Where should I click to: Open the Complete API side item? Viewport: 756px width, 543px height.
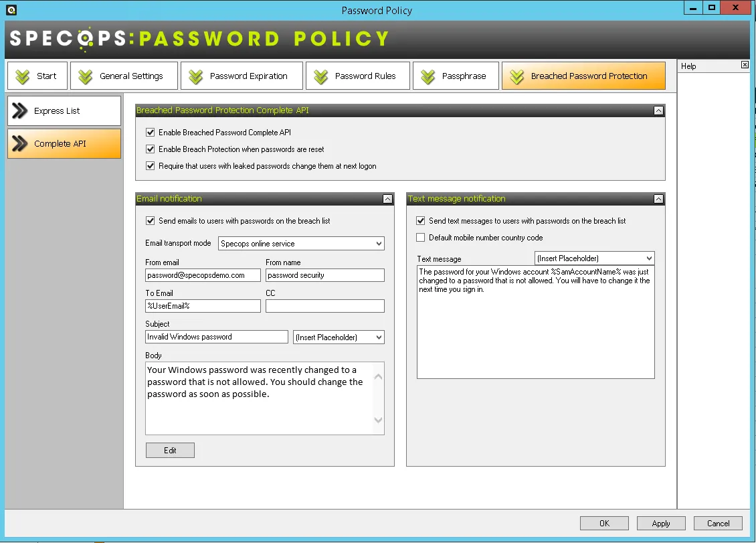coord(64,143)
